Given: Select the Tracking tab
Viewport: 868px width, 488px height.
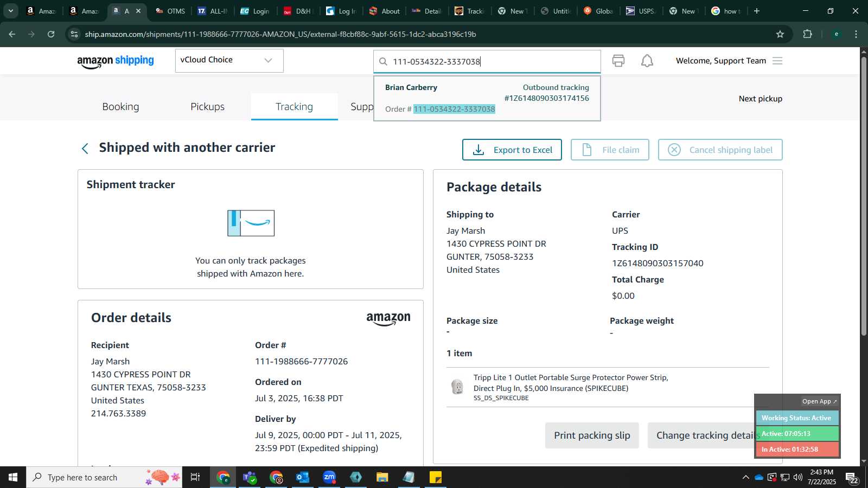Looking at the screenshot, I should coord(294,107).
